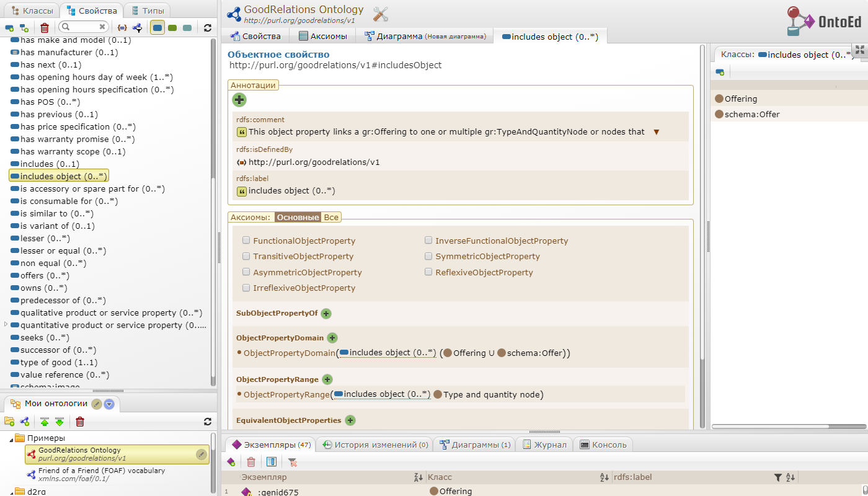
Task: Move the ontology up with the green arrow
Action: click(x=45, y=422)
